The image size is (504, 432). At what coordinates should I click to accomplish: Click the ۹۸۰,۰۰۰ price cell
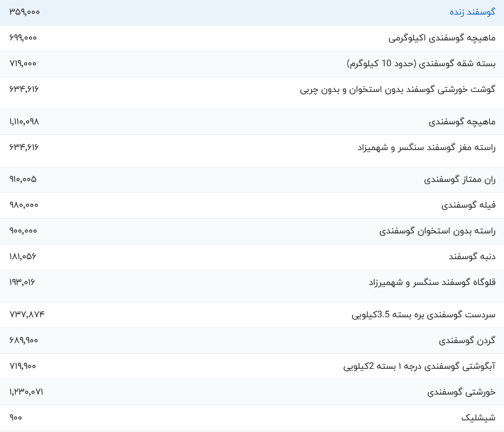tap(24, 205)
